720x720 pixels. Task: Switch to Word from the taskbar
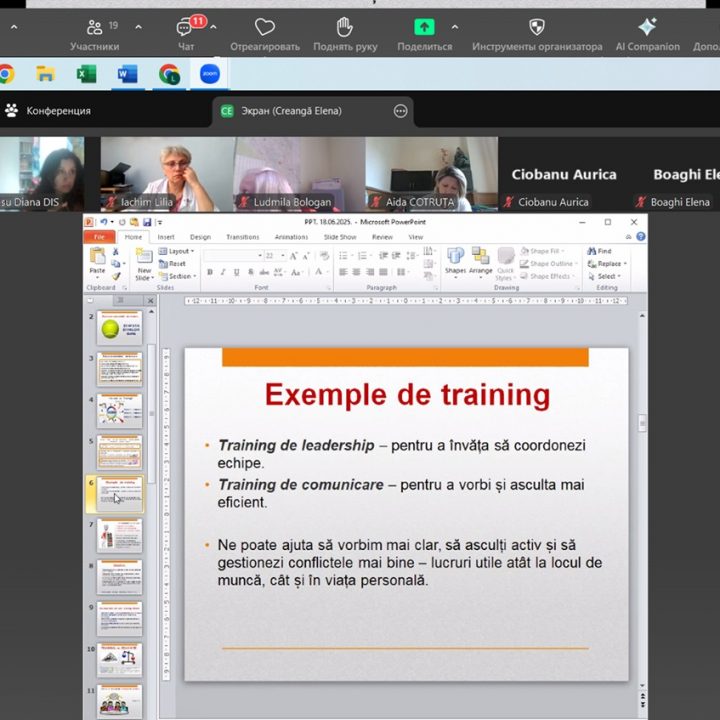tap(127, 74)
